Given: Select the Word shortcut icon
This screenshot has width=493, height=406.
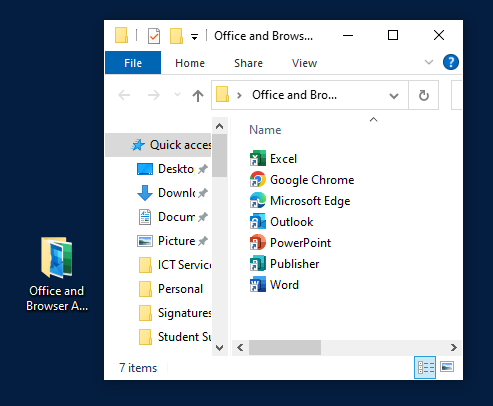Looking at the screenshot, I should point(258,284).
